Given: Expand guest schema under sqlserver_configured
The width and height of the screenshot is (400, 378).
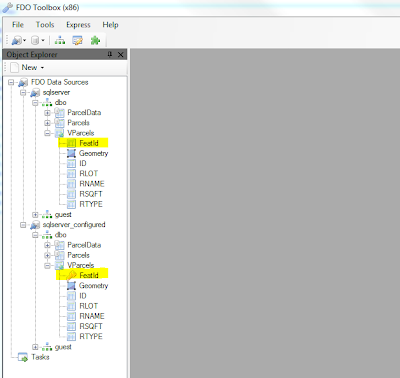Looking at the screenshot, I should coord(35,347).
